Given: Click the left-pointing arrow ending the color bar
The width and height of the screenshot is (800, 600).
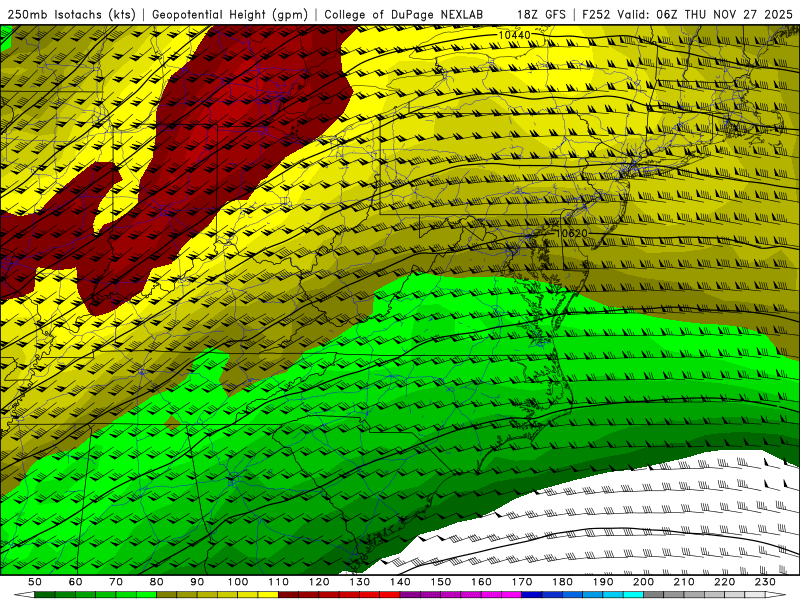Looking at the screenshot, I should (x=24, y=595).
